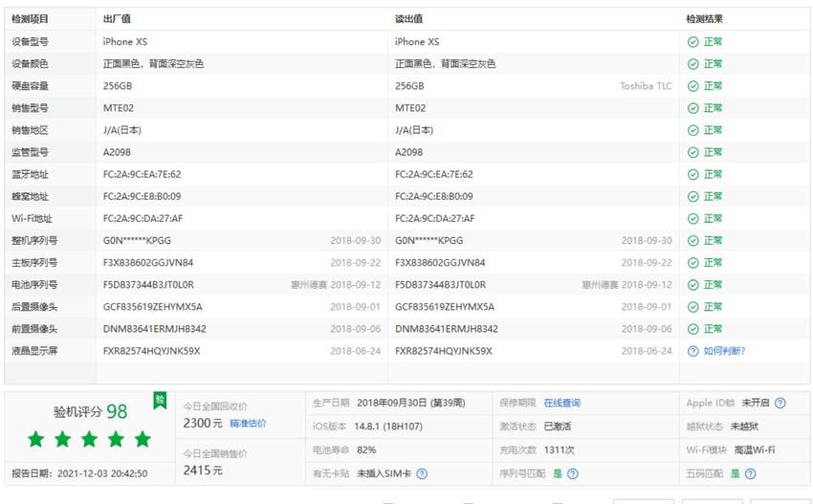
Task: Click production date 2018年09月30日 (第39周)
Action: coord(410,403)
